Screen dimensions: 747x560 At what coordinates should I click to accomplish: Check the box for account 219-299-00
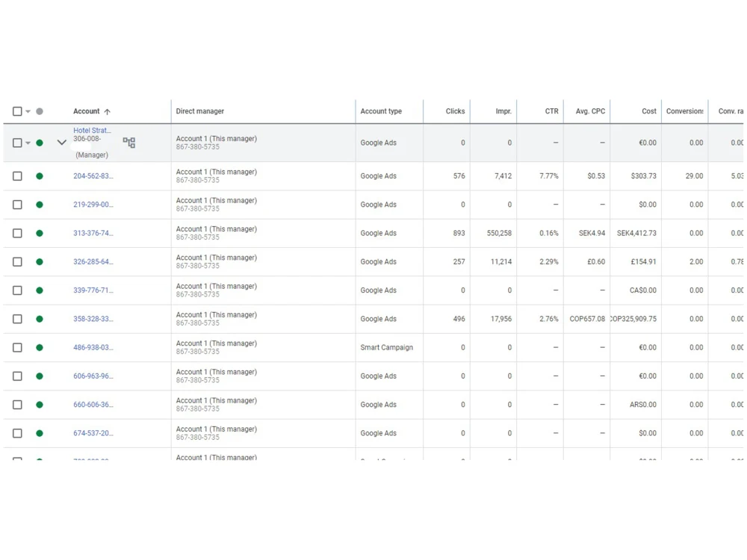pyautogui.click(x=17, y=205)
